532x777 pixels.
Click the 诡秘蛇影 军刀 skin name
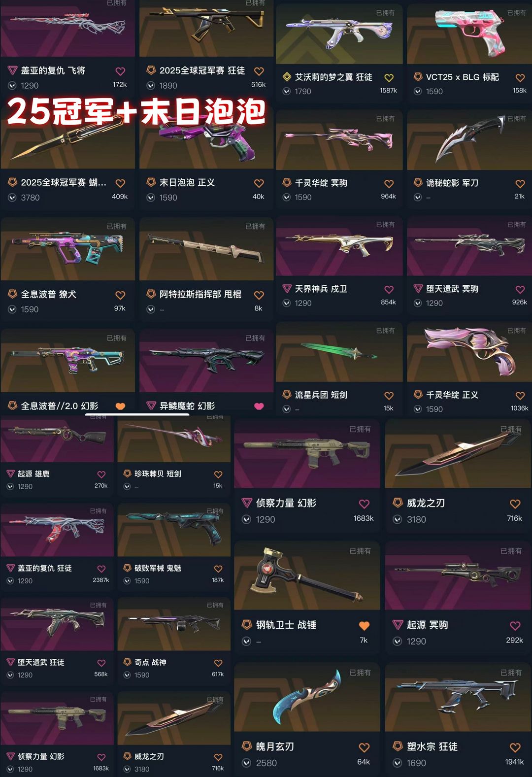pyautogui.click(x=452, y=183)
